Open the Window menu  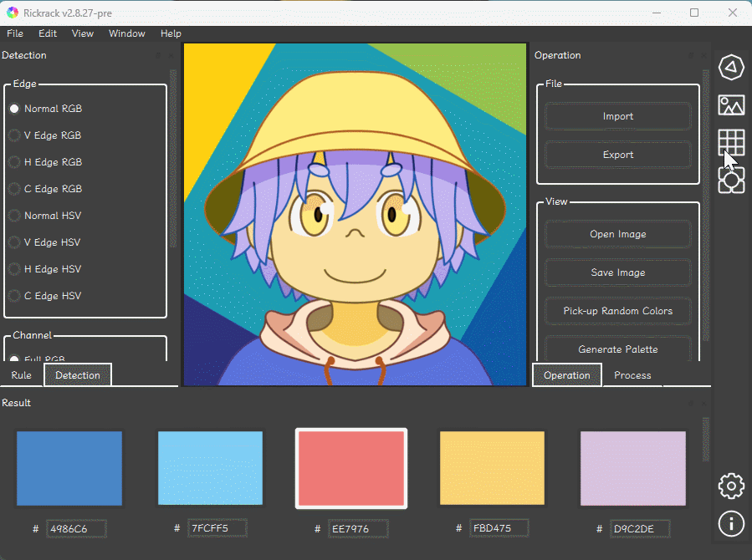point(126,33)
